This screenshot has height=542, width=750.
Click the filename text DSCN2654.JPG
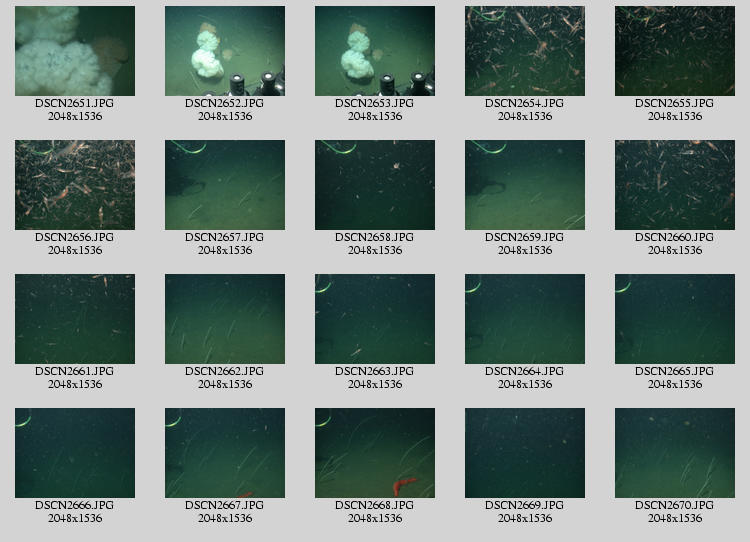[x=525, y=103]
